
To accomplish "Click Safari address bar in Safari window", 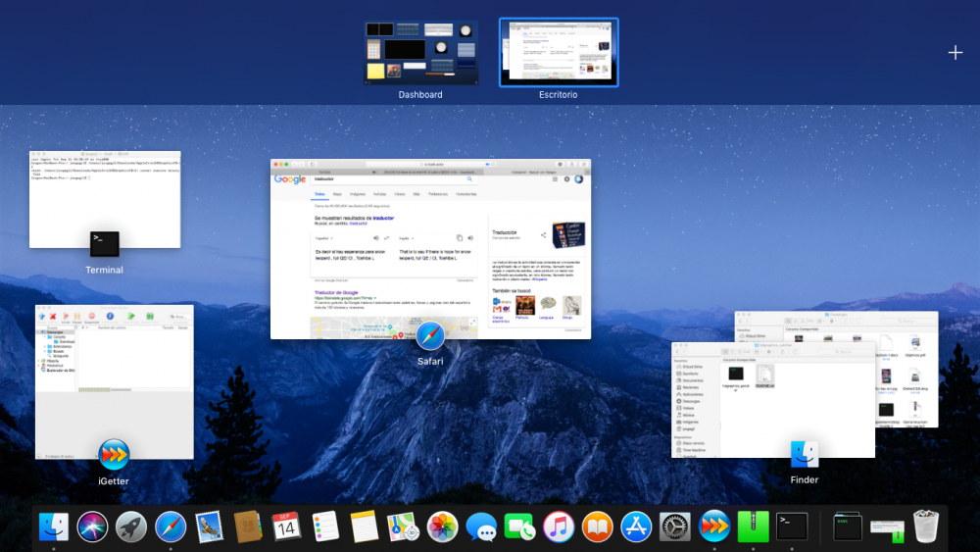I will pos(430,165).
